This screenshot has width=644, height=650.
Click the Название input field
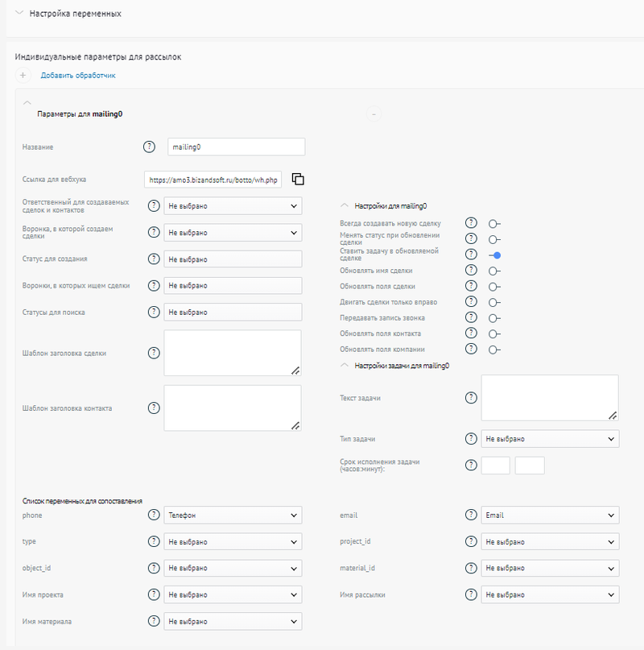click(x=236, y=147)
